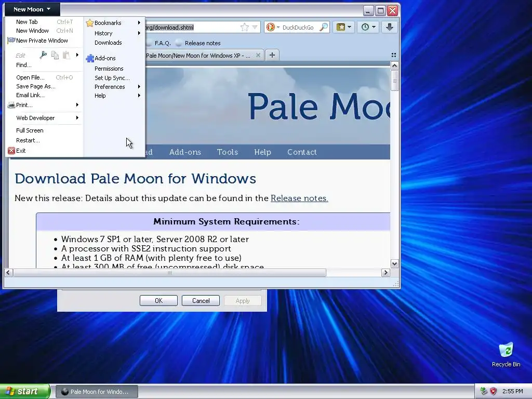
Task: Select Full Screen menu item
Action: 44,130
